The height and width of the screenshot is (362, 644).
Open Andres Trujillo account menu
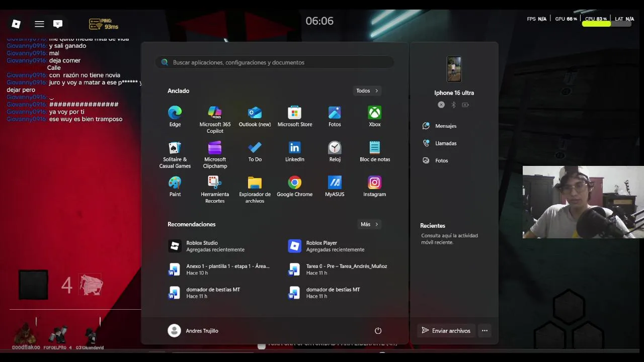(193, 330)
